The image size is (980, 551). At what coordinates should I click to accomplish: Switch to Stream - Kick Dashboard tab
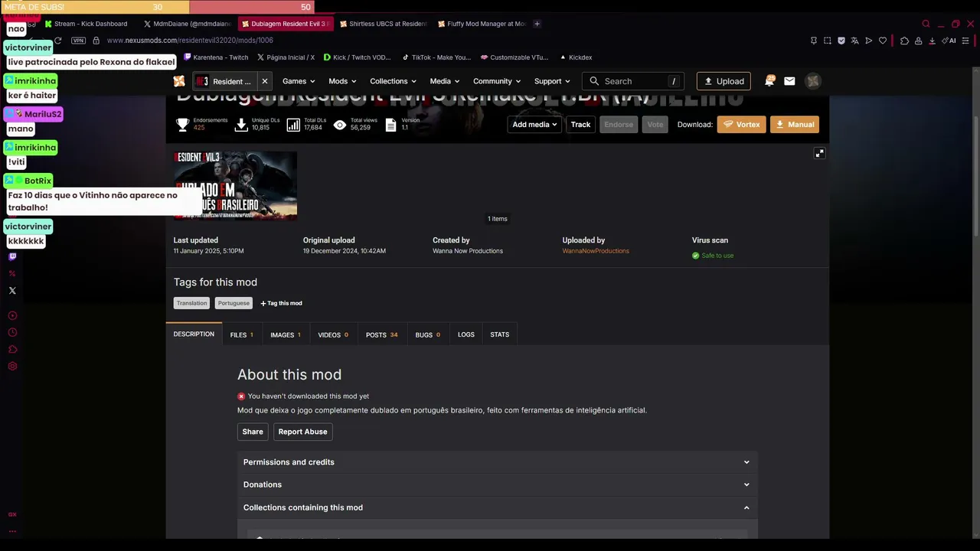click(86, 24)
